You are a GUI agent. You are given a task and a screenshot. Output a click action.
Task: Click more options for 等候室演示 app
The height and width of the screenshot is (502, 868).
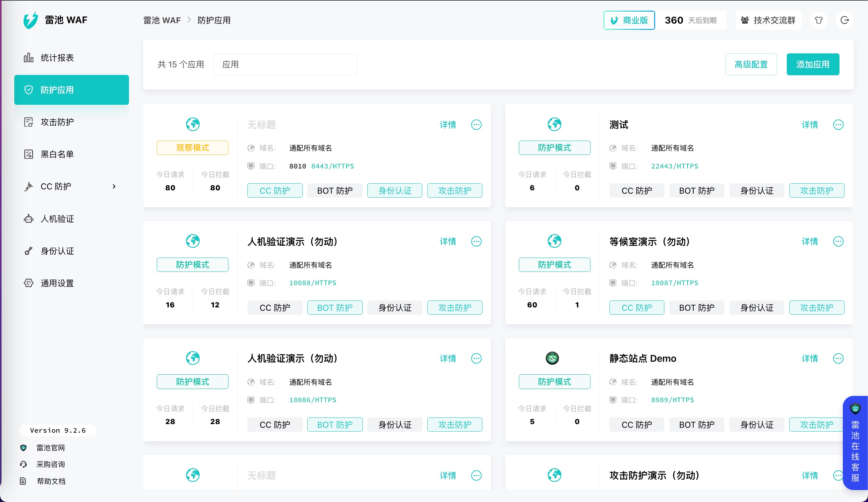[838, 241]
